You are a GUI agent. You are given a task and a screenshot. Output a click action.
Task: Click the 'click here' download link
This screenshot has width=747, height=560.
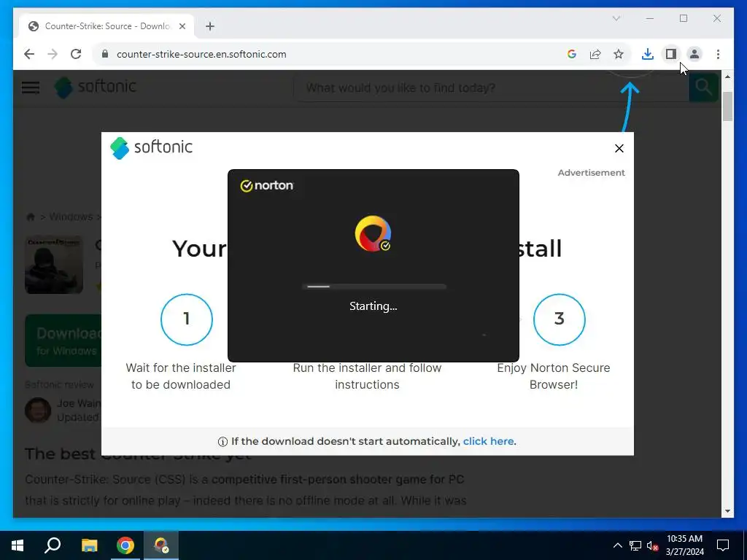488,441
